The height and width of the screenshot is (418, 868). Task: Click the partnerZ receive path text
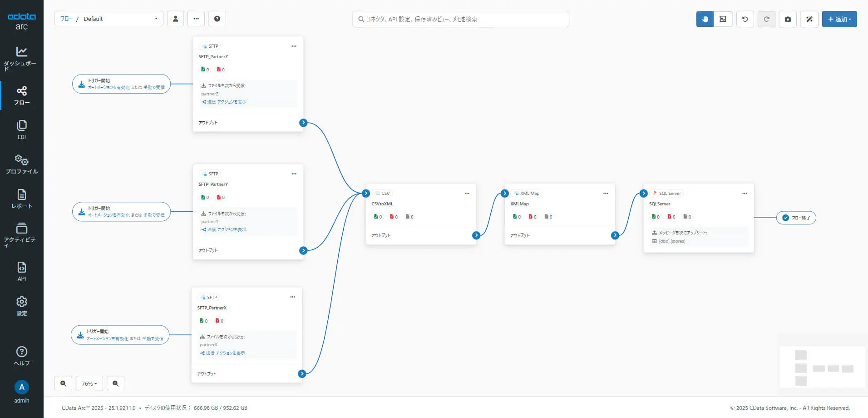210,94
